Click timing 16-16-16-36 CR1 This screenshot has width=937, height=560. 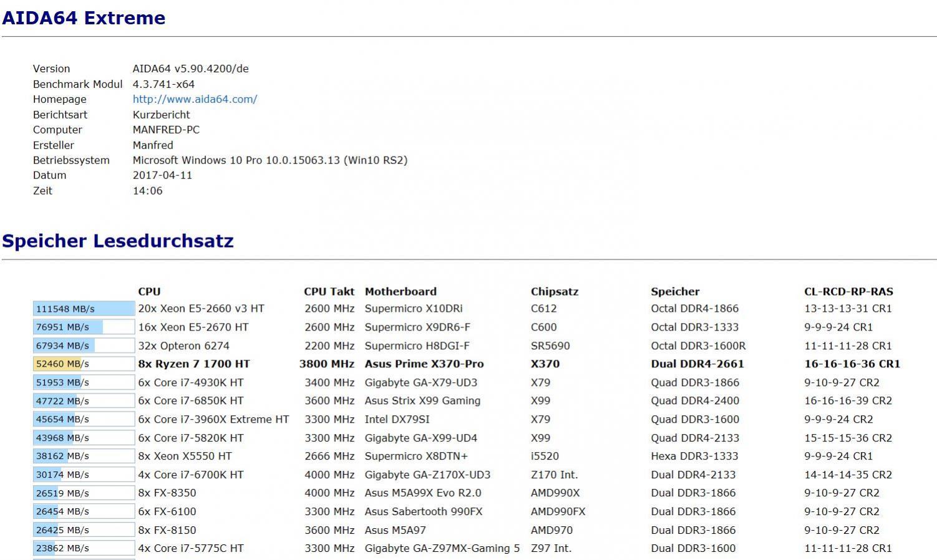pyautogui.click(x=852, y=364)
